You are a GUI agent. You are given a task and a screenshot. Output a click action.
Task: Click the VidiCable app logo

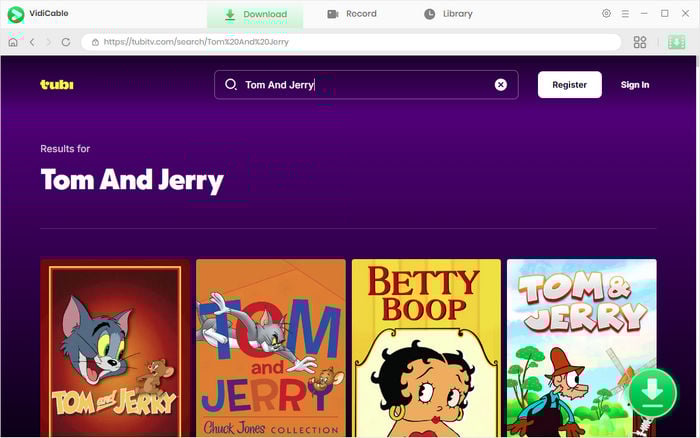[16, 14]
